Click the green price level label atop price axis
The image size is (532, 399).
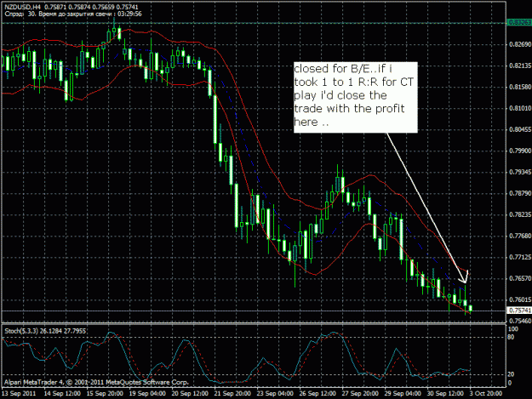tap(519, 22)
